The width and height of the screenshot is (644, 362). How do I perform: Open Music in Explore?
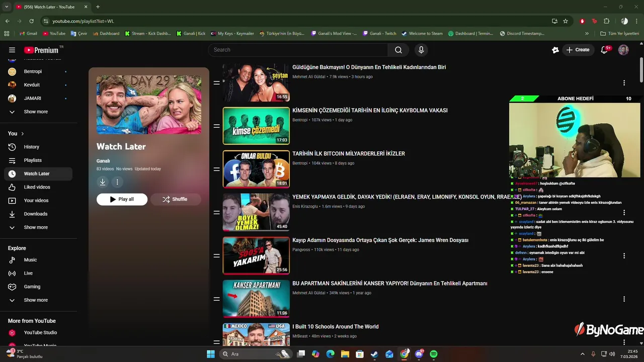(x=38, y=260)
